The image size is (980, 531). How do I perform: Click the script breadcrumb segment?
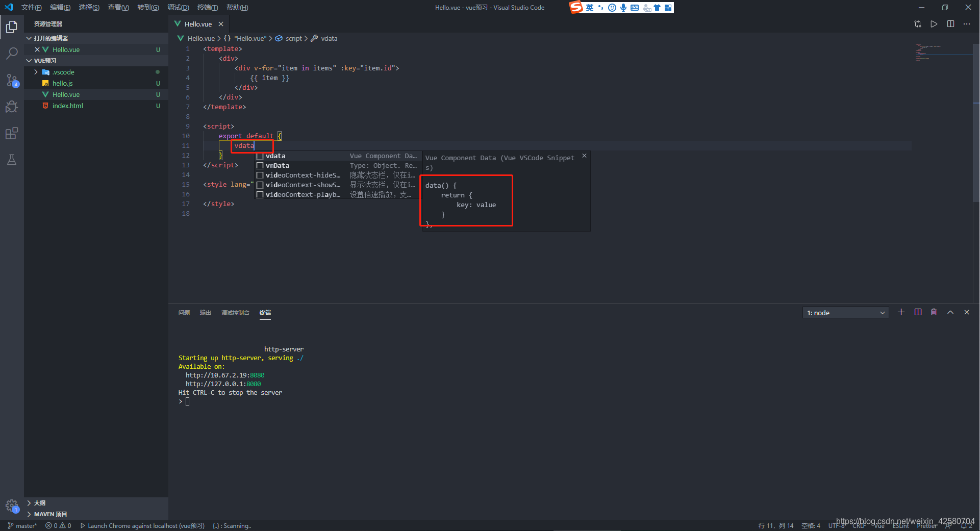289,38
